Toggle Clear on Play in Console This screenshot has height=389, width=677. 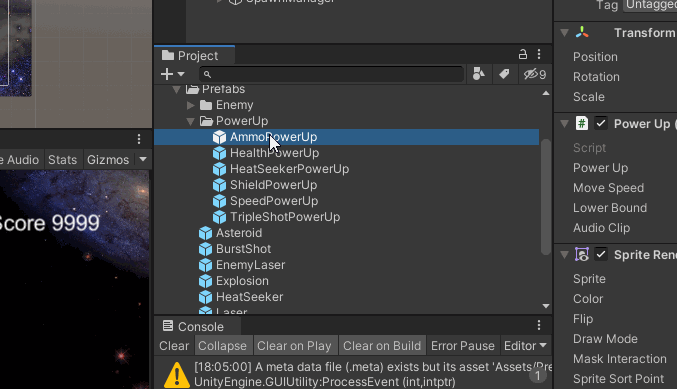tap(294, 346)
